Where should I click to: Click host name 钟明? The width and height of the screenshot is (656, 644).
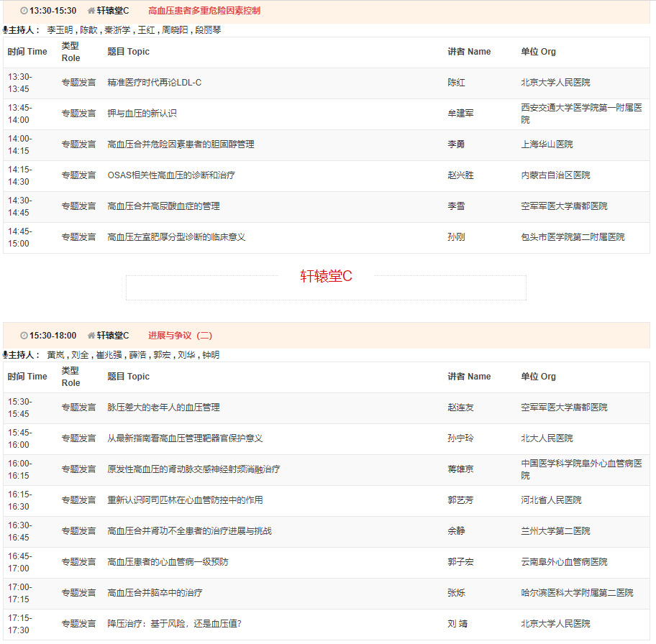pyautogui.click(x=211, y=355)
